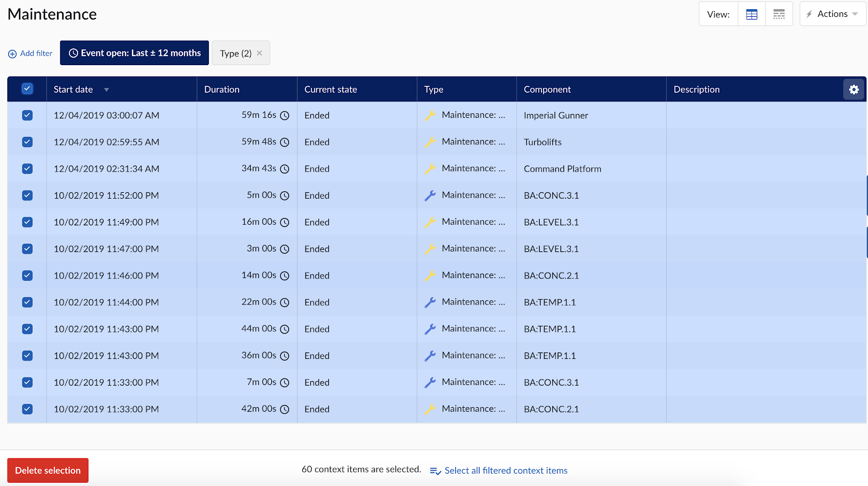Click the 12/04/2019 02:59:55 AM start date
868x486 pixels.
coord(106,142)
